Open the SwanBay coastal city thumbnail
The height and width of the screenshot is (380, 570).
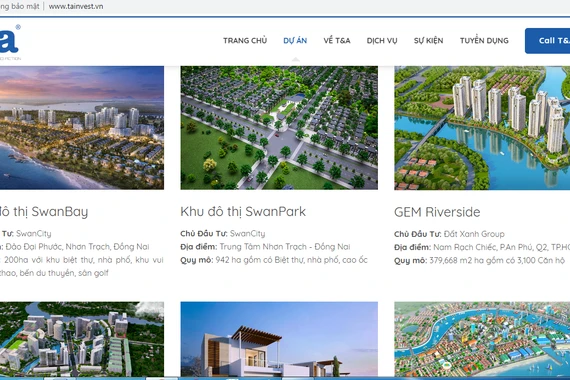coord(82,128)
